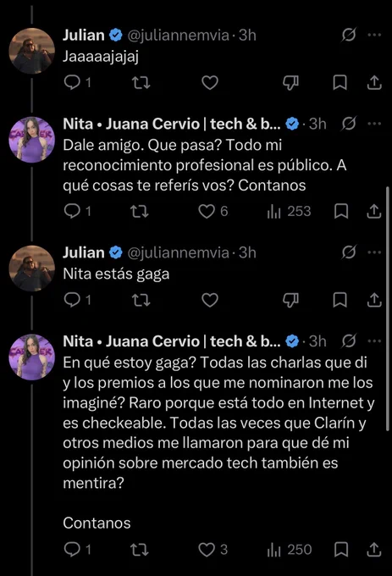The height and width of the screenshot is (576, 392).
Task: Click the vertical scrollbar on right edge
Action: [x=388, y=308]
